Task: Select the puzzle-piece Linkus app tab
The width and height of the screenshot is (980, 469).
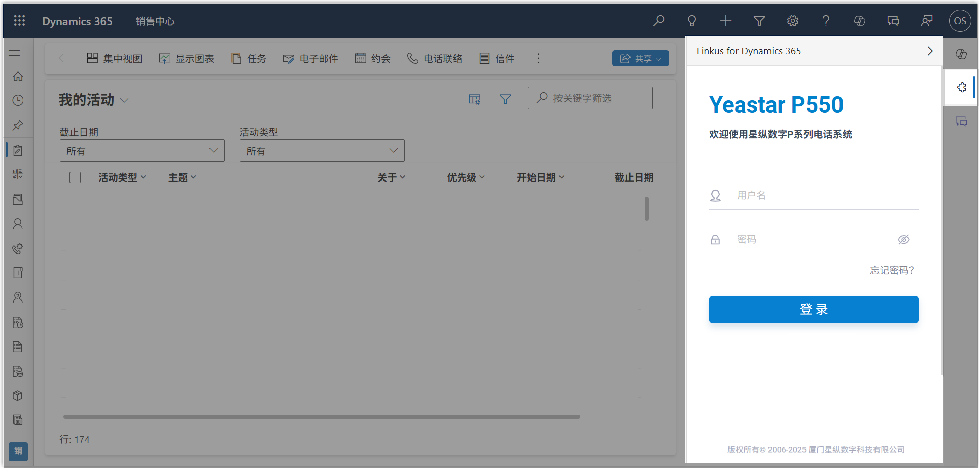Action: [x=961, y=87]
